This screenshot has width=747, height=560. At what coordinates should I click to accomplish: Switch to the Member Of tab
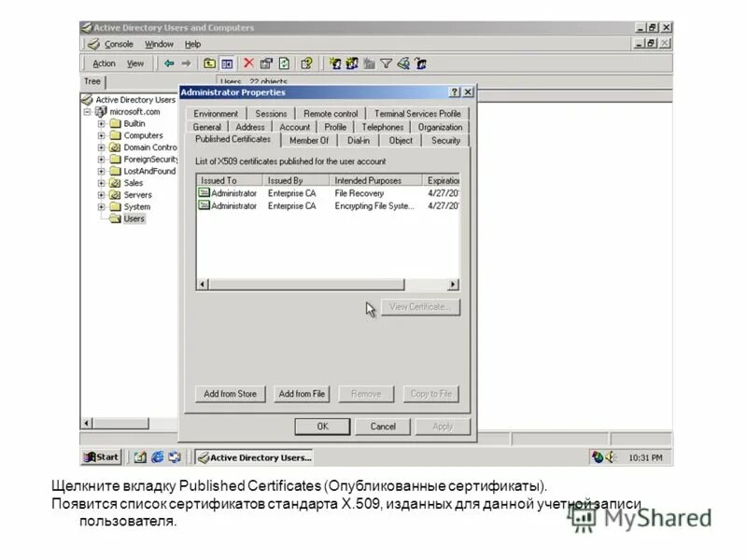(309, 141)
